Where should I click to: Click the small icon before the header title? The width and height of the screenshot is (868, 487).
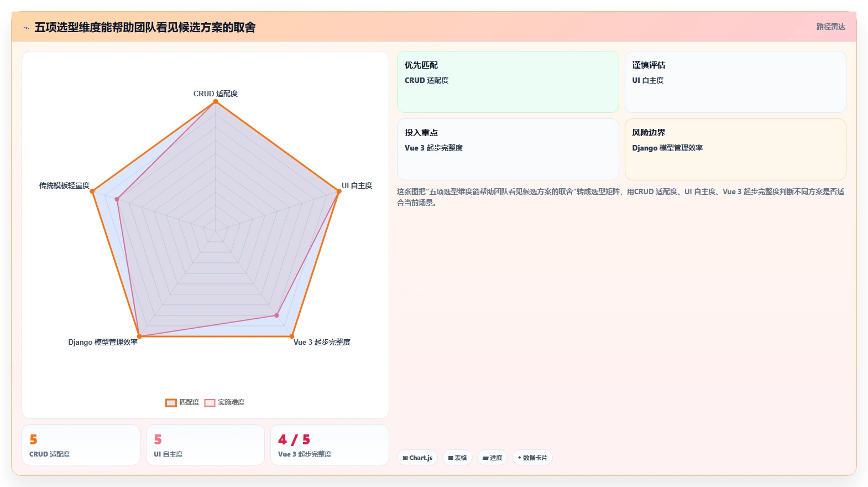[x=26, y=28]
